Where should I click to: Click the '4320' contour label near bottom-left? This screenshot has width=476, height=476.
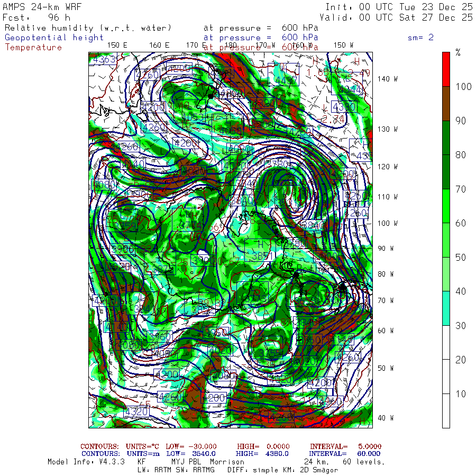pos(136,411)
